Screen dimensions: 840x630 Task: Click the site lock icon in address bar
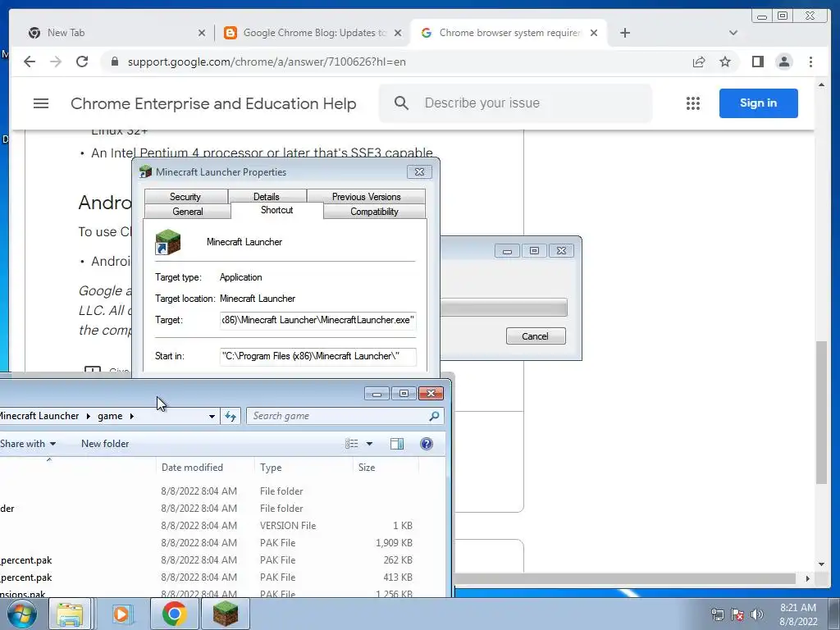point(114,62)
